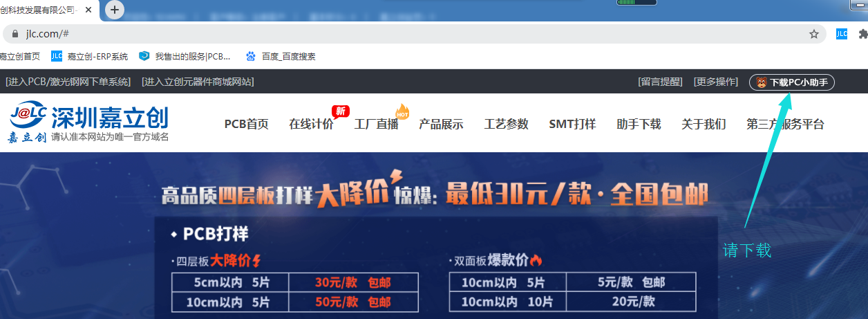The height and width of the screenshot is (319, 868).
Task: Close the current browser tab
Action: click(89, 10)
